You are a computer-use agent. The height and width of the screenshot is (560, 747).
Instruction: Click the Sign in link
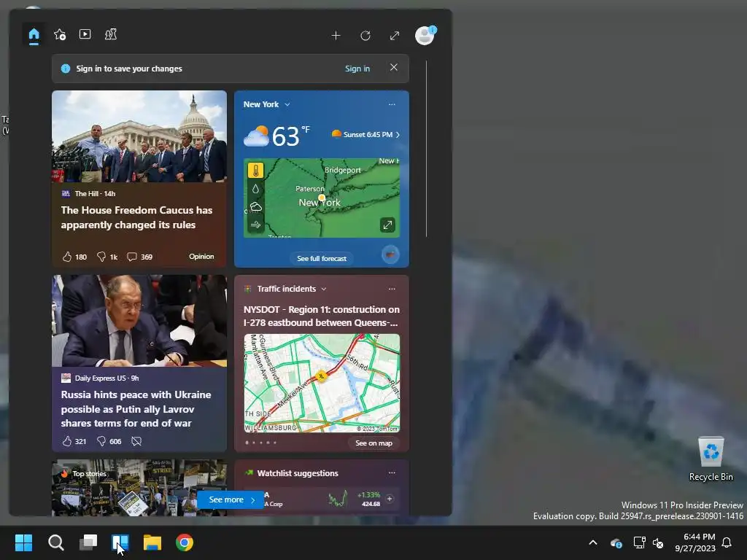pos(357,69)
